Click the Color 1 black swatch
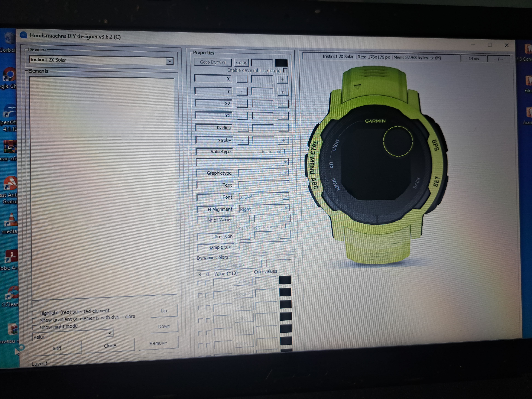532x399 pixels. coord(285,280)
